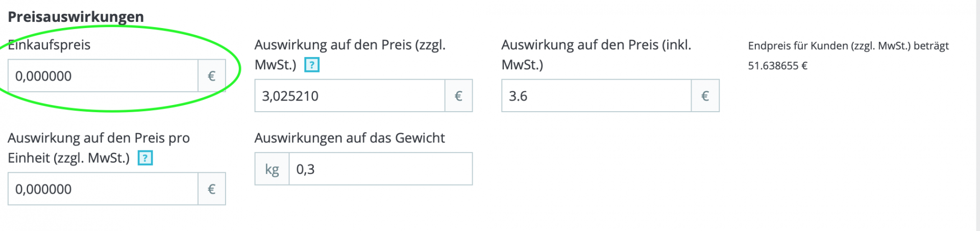Screen dimensions: 980x231
Task: Click the 'Preisauswirkungen' section heading
Action: pyautogui.click(x=76, y=17)
